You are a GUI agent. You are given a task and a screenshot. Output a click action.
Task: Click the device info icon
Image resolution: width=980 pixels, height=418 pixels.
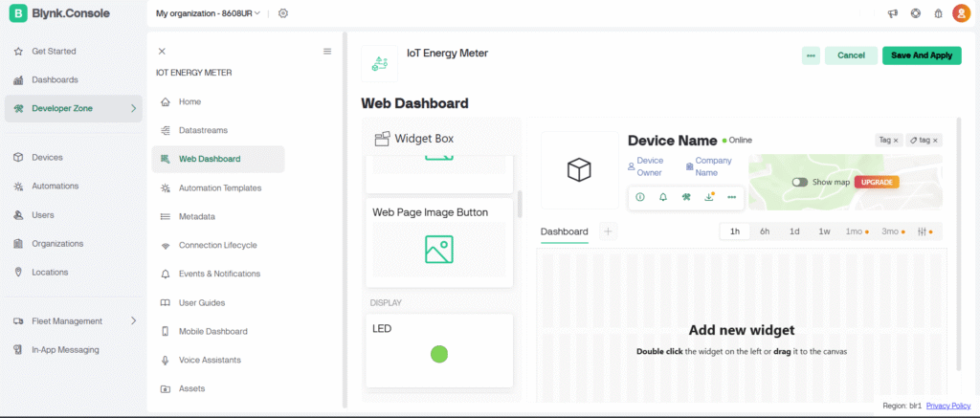pyautogui.click(x=640, y=197)
